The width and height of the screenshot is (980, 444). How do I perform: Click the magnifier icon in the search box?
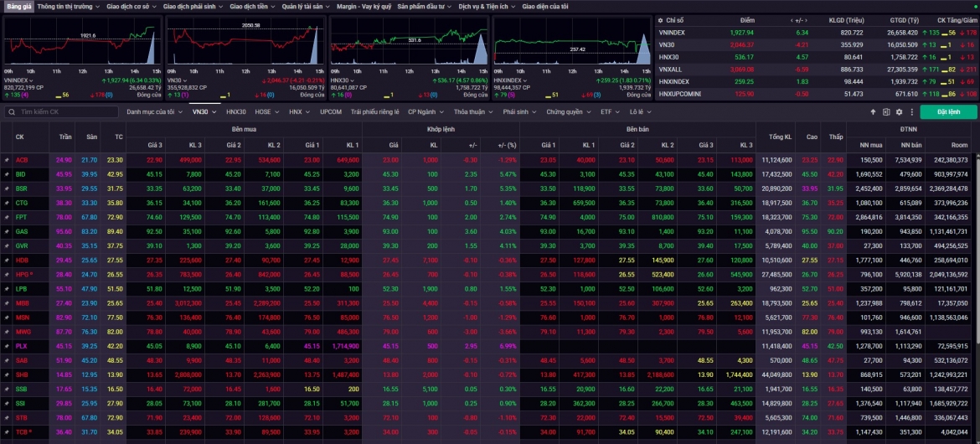pyautogui.click(x=13, y=112)
